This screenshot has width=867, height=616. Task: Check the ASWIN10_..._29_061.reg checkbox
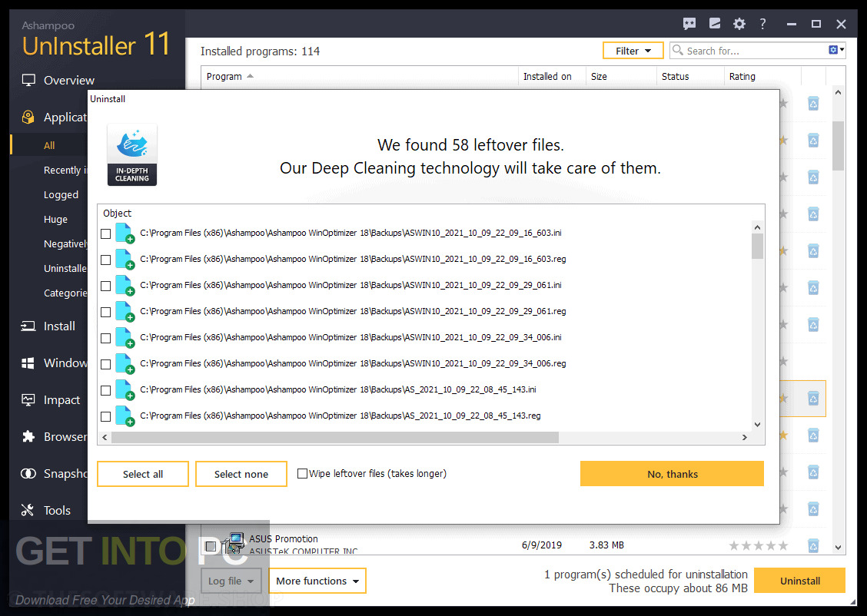pos(105,312)
